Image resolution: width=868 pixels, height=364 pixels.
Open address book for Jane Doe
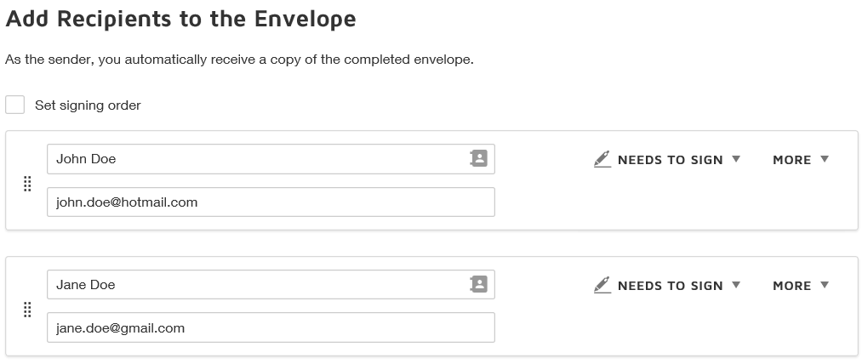pyautogui.click(x=478, y=284)
